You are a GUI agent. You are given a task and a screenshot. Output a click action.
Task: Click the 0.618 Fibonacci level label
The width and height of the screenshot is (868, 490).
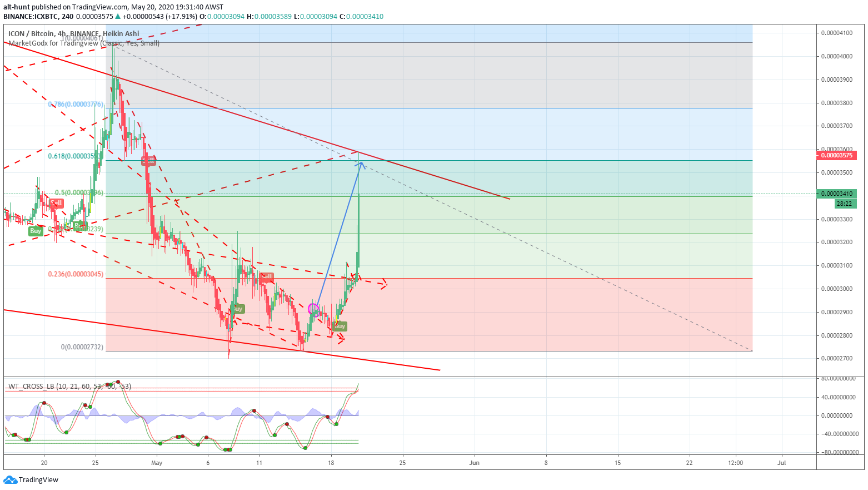[76, 156]
